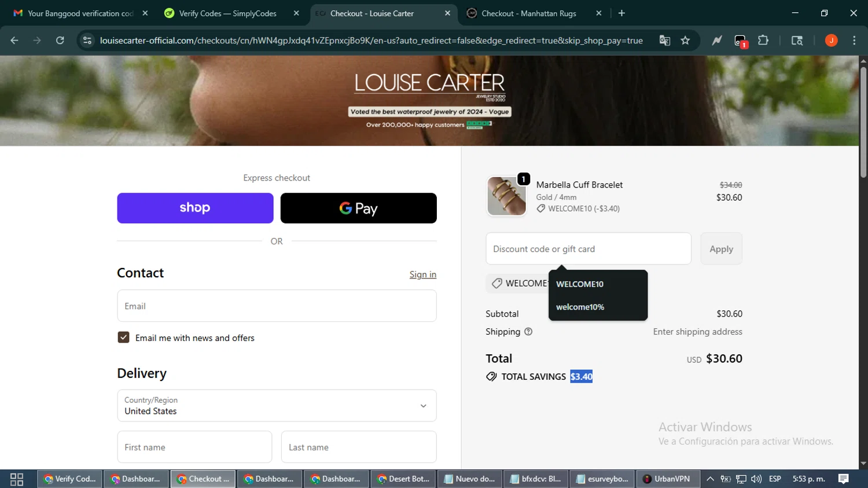Screen dimensions: 868x488
Task: Close the Banggood verification Gmail tab
Action: pyautogui.click(x=145, y=13)
